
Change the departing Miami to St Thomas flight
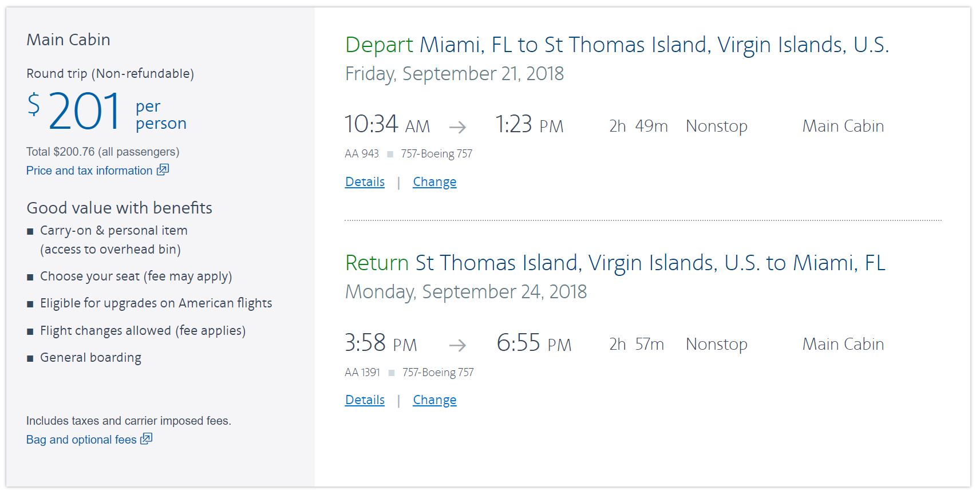coord(434,182)
